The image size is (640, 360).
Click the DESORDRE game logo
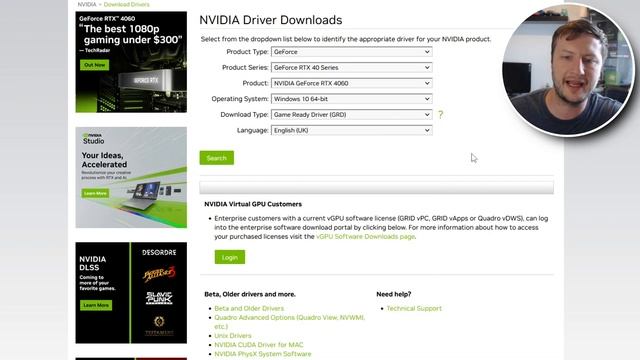(x=159, y=252)
